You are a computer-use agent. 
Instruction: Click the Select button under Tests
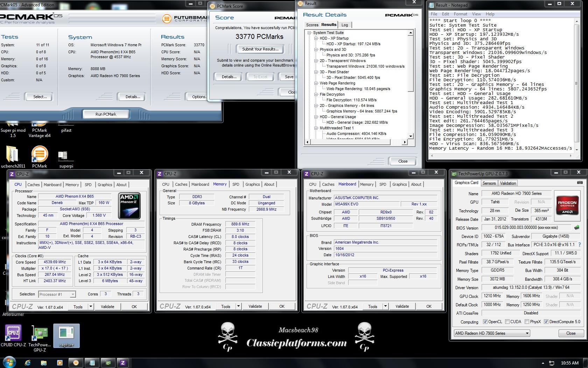[x=40, y=97]
